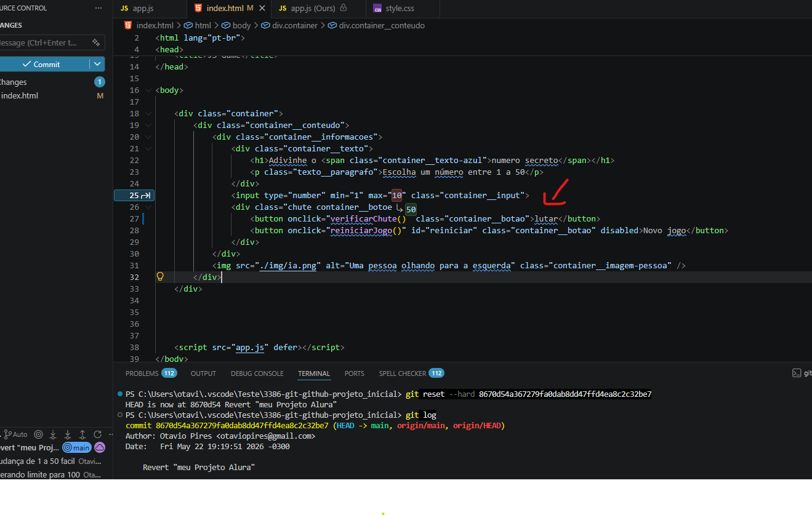Screen dimensions: 812x515
Task: Open Source Control more actions menu
Action: click(98, 8)
